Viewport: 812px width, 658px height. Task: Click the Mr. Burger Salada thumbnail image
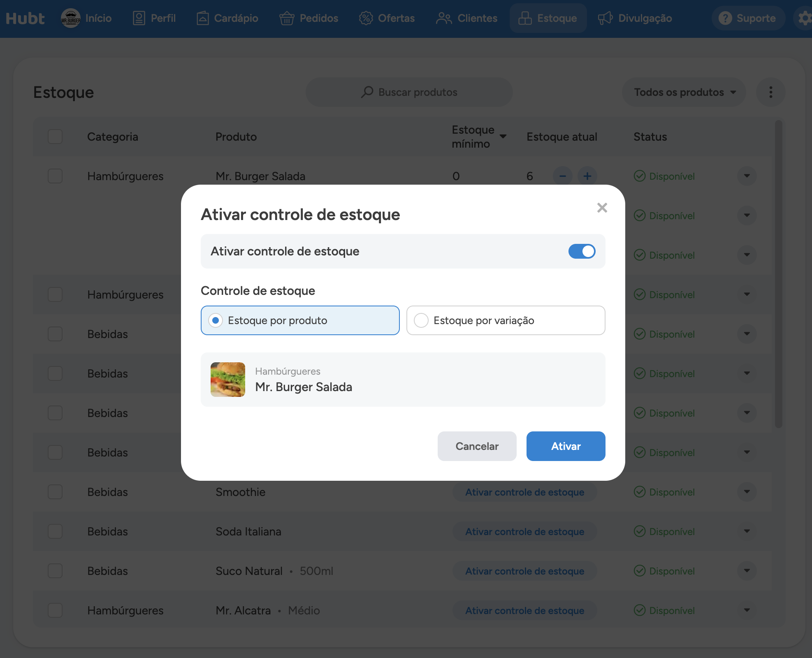[x=228, y=380]
